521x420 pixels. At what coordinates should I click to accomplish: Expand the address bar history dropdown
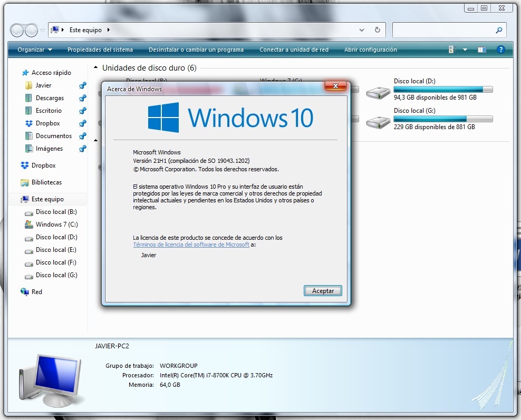(361, 30)
